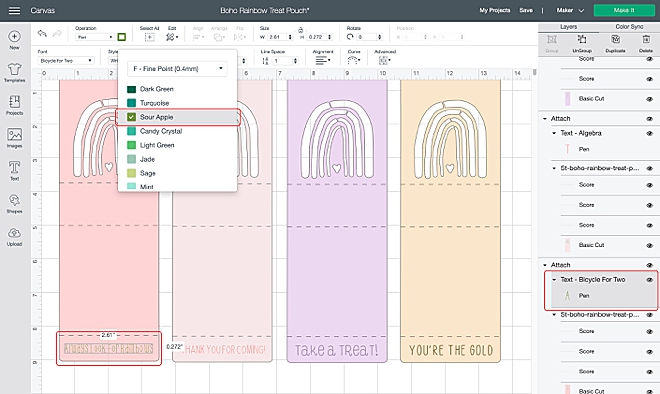Select the 'You're the Gold' text on canvas
This screenshot has height=394, width=660.
click(451, 350)
